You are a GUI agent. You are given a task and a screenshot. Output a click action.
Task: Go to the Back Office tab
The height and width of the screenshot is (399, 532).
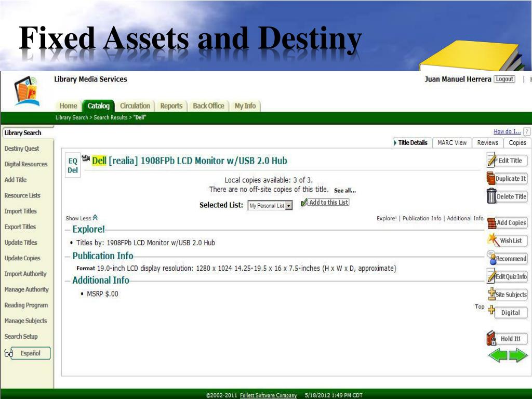tap(208, 106)
